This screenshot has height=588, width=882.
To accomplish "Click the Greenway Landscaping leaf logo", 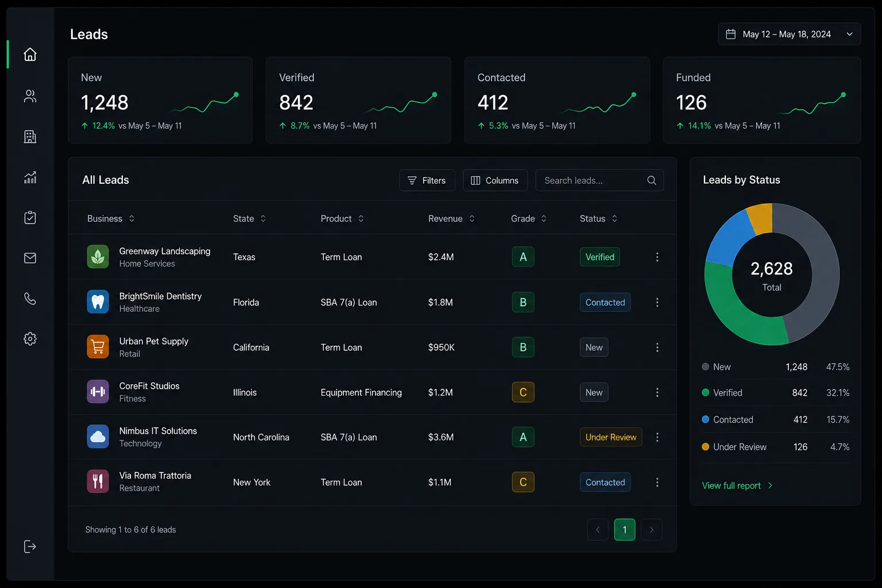I will coord(98,257).
